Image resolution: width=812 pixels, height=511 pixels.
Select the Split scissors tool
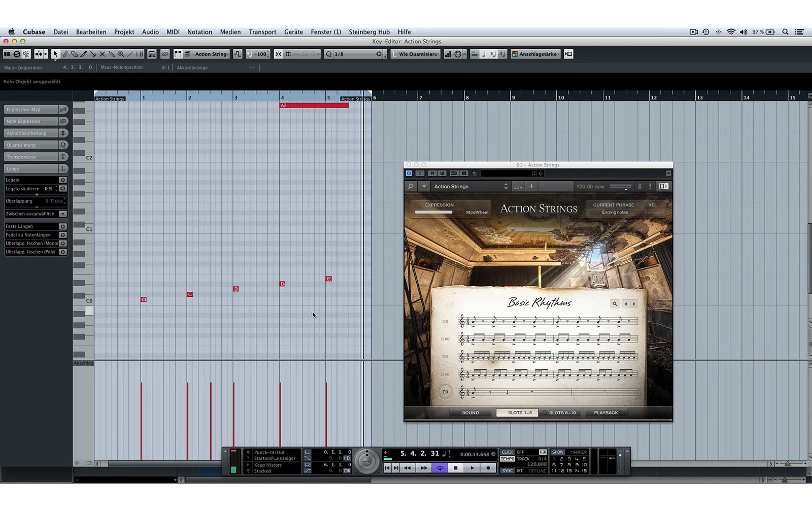pyautogui.click(x=93, y=54)
